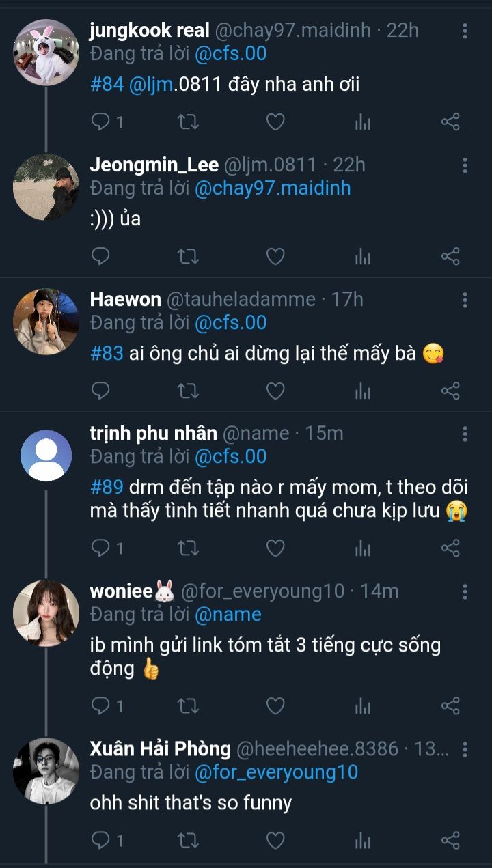The image size is (492, 868).
Task: Open three-dot menu on Haewon's tweet
Action: point(465,300)
